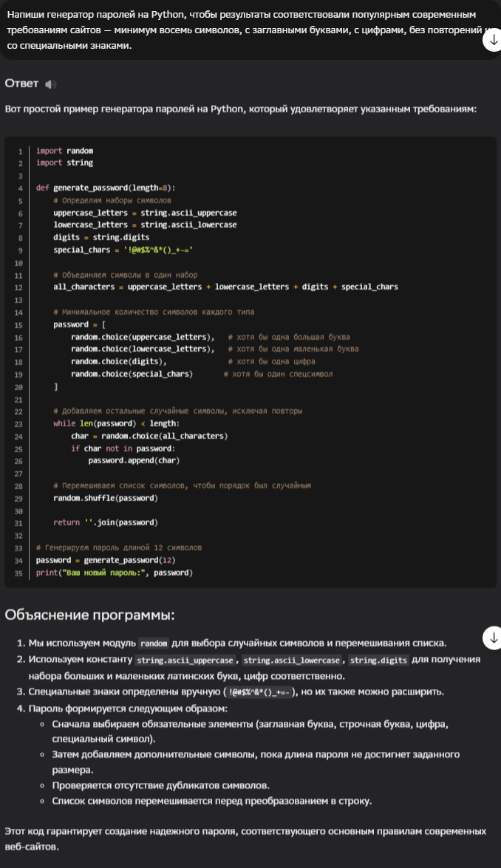The width and height of the screenshot is (501, 868).
Task: Click the inline string.ascii_lowercase code tag
Action: click(x=292, y=660)
